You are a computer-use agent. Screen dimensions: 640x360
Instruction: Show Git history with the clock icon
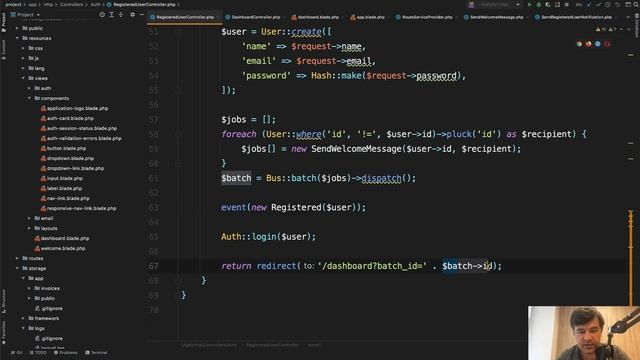[608, 4]
